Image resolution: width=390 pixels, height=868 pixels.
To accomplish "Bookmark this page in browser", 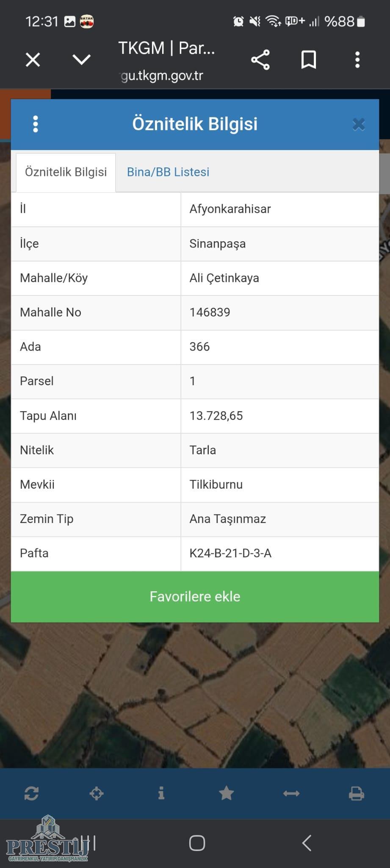I will (309, 60).
